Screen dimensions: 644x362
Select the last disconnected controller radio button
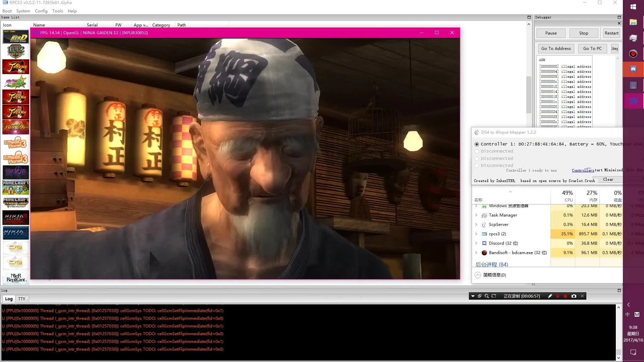click(x=477, y=166)
